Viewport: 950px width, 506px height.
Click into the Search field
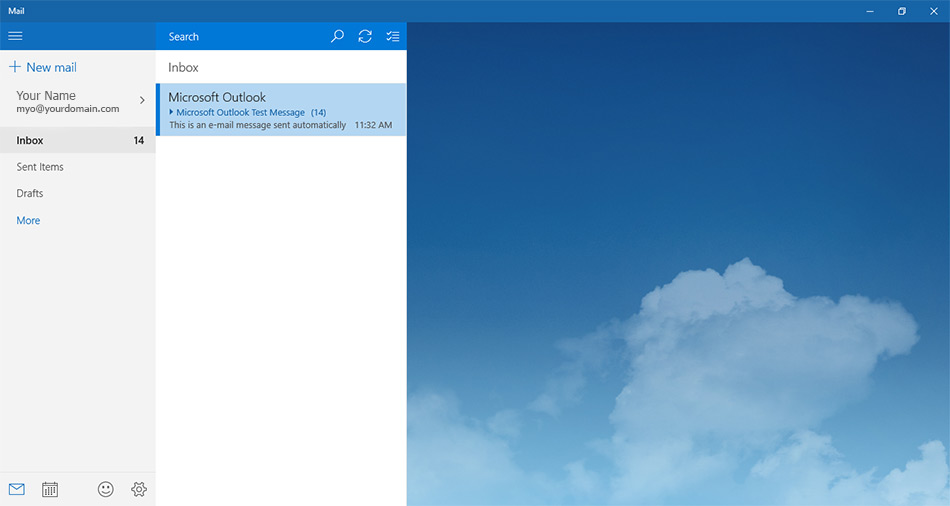click(242, 36)
